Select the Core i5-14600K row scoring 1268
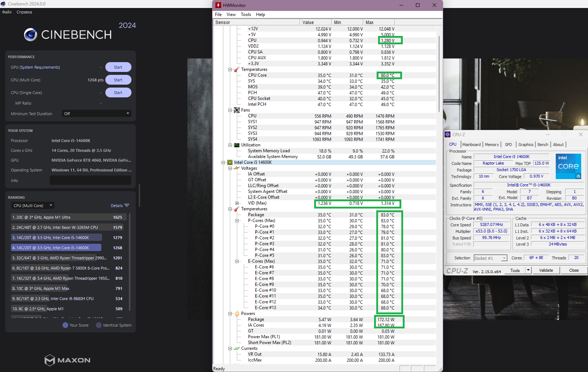The height and width of the screenshot is (372, 588). coord(69,248)
